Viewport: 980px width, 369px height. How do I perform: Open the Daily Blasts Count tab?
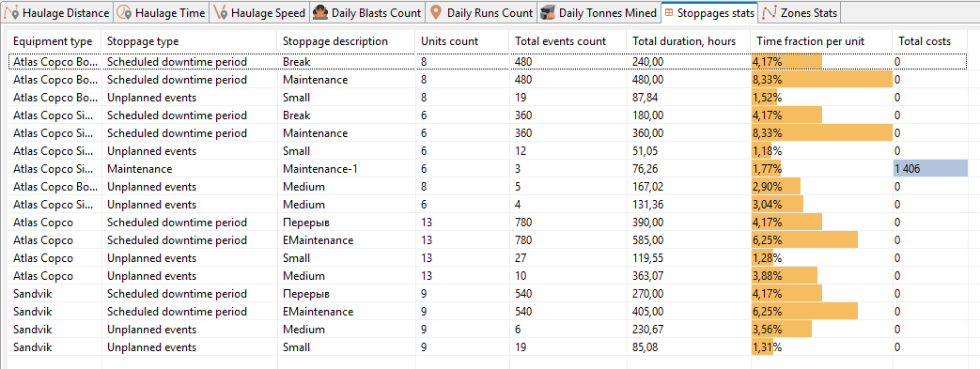[366, 12]
